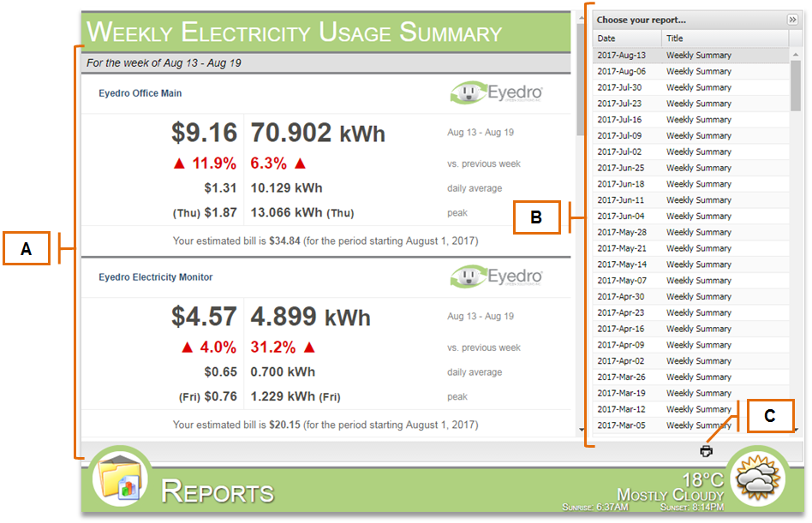Viewport: 812px width, 523px height.
Task: Click the $4.57 weekly cost value
Action: click(x=205, y=316)
